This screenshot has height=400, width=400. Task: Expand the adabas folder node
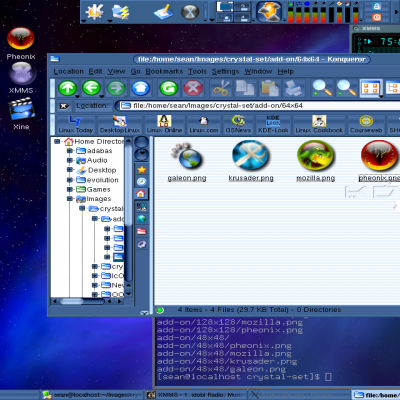pos(70,151)
